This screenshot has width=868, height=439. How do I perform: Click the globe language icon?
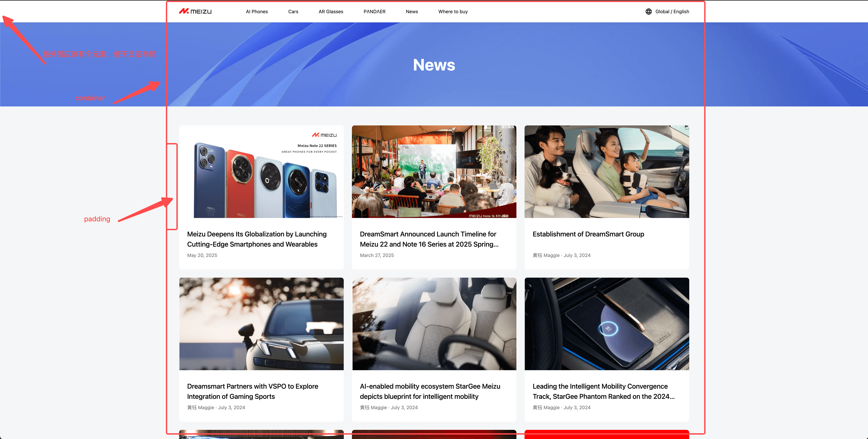[648, 12]
